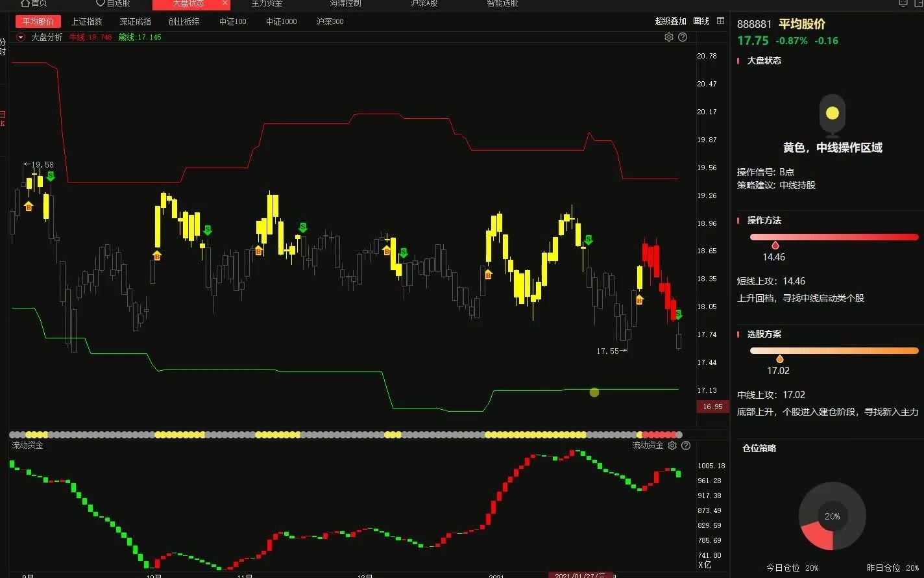Click the green S sell signal near 19.58
This screenshot has width=924, height=578.
point(51,176)
